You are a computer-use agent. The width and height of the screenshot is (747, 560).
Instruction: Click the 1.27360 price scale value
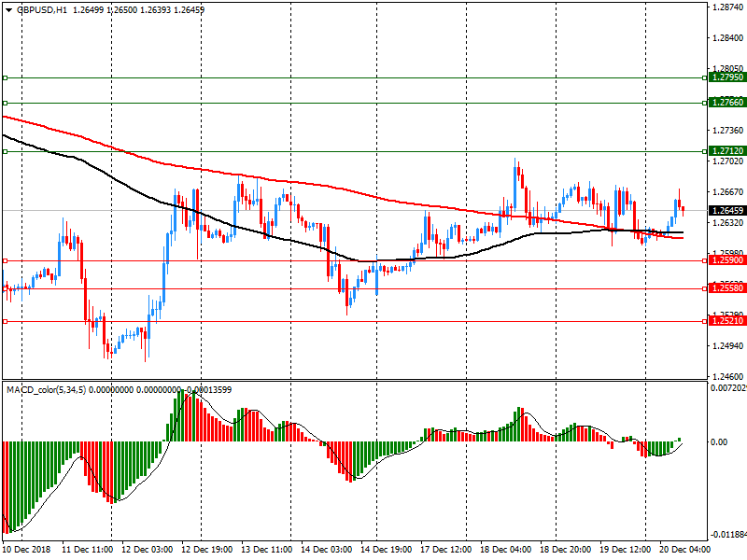(727, 130)
